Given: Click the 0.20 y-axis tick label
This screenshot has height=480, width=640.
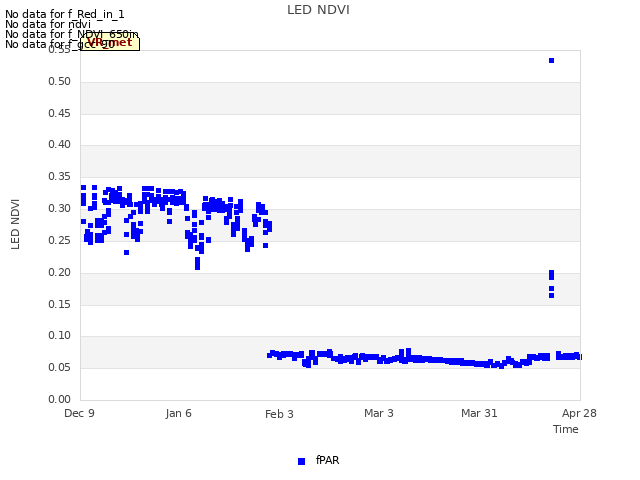Looking at the screenshot, I should 60,272.
